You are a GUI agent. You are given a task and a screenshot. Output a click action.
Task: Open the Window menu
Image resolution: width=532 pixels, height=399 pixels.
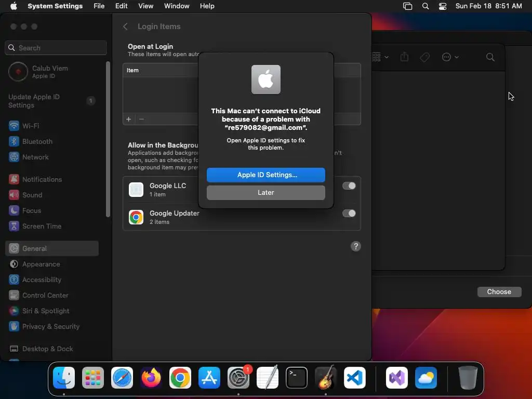[177, 6]
